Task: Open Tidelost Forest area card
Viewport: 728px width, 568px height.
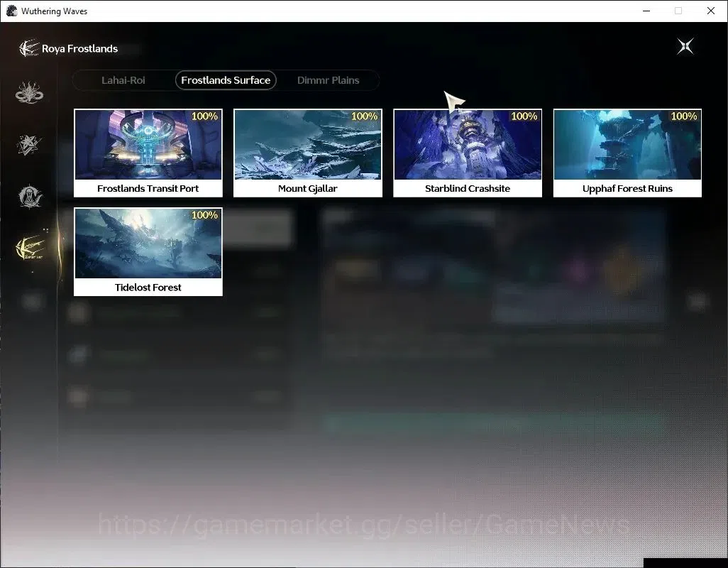Action: coord(148,252)
